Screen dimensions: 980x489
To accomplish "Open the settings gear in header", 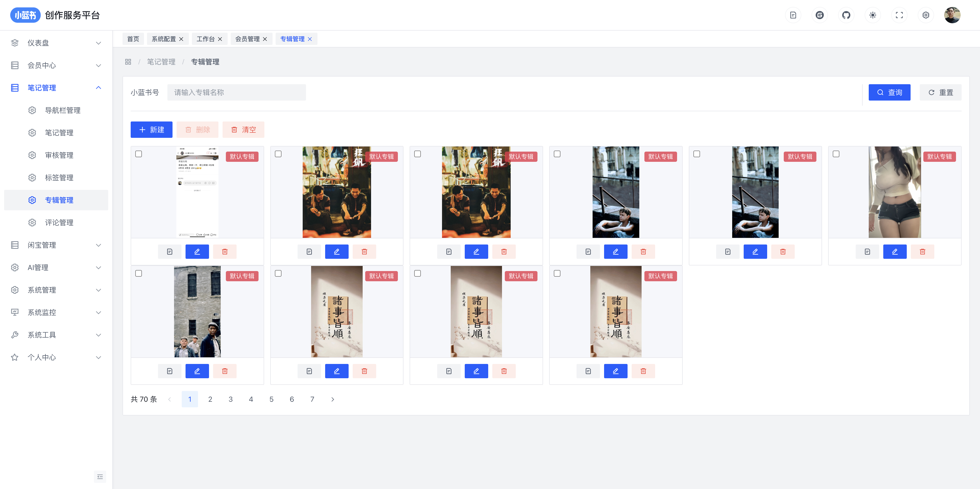I will 926,15.
